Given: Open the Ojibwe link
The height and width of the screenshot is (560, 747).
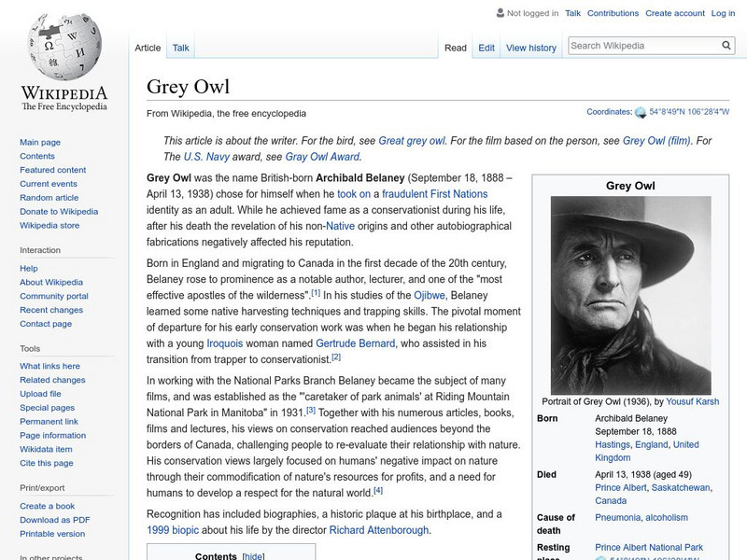Looking at the screenshot, I should [x=430, y=295].
